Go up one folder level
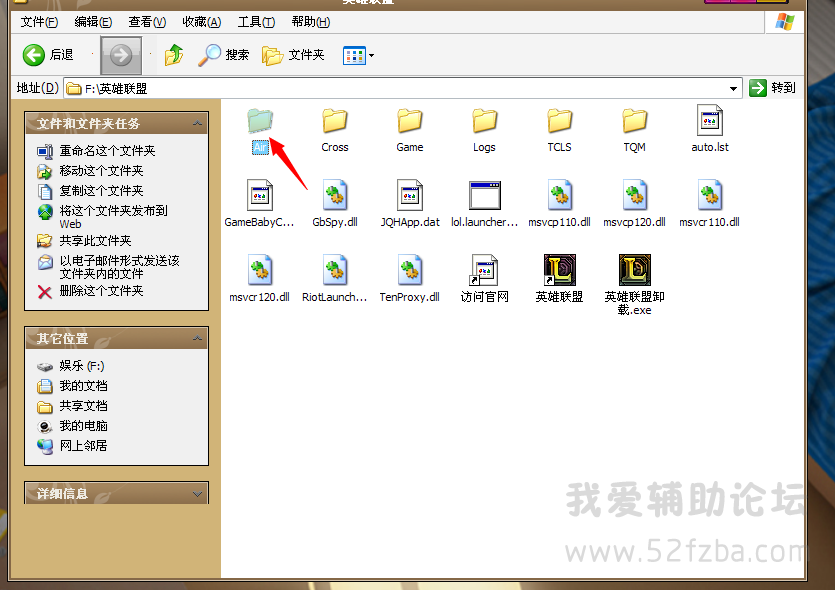This screenshot has height=590, width=835. [x=174, y=55]
